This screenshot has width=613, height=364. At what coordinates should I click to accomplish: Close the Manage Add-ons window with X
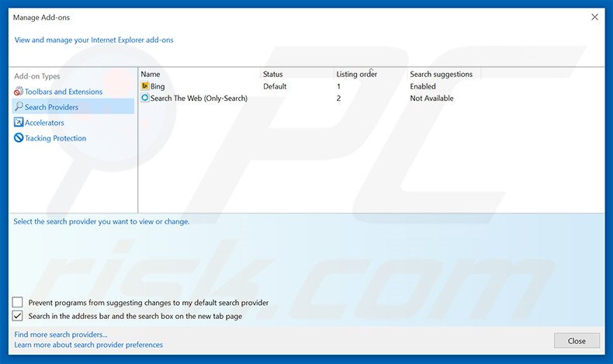click(594, 17)
